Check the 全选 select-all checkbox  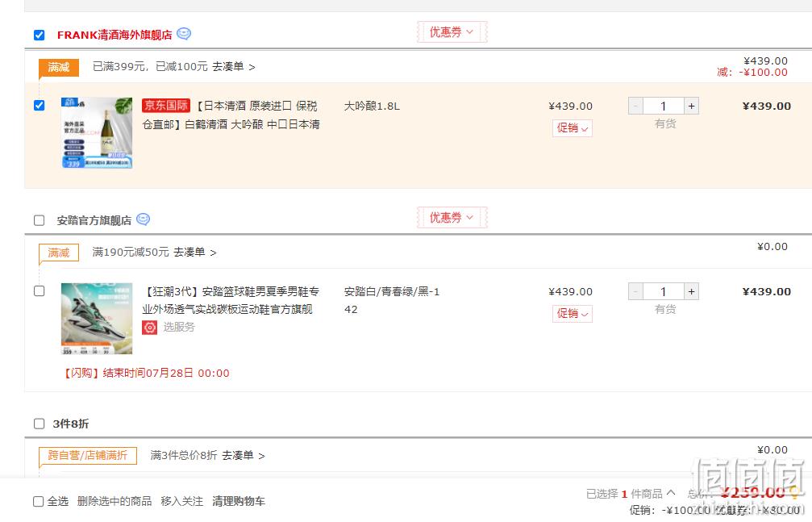38,501
